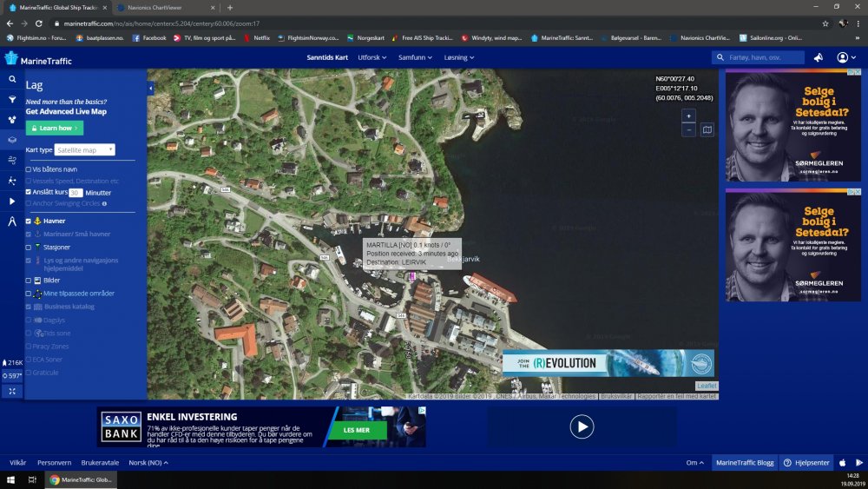Enable the Stasjoner layer checkbox
The width and height of the screenshot is (868, 489).
tap(29, 248)
